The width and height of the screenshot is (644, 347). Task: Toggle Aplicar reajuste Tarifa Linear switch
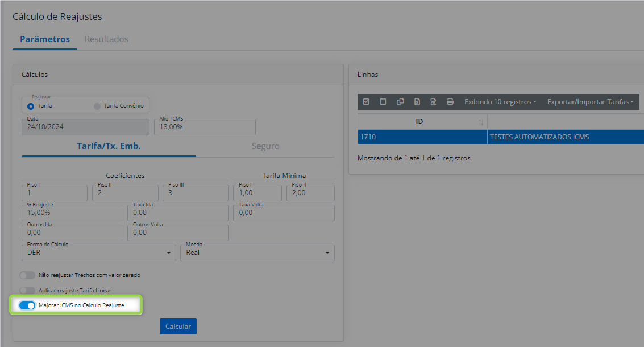point(27,290)
